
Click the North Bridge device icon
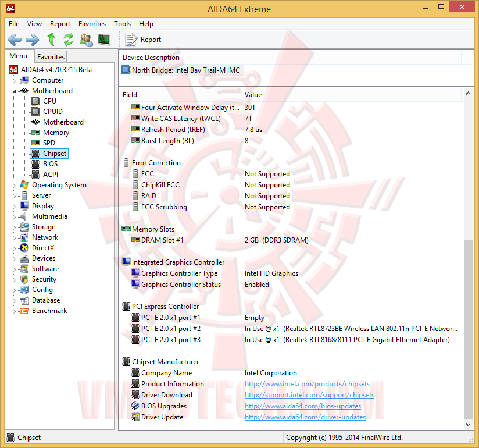pos(126,70)
